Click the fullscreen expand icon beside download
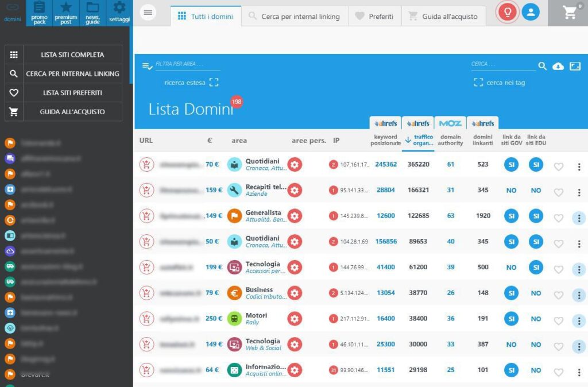 tap(575, 67)
